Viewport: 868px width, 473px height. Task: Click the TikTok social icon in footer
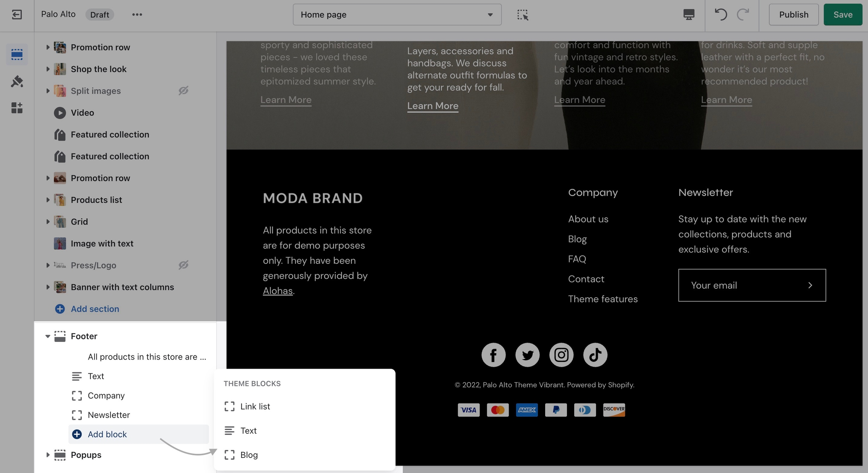pyautogui.click(x=595, y=355)
